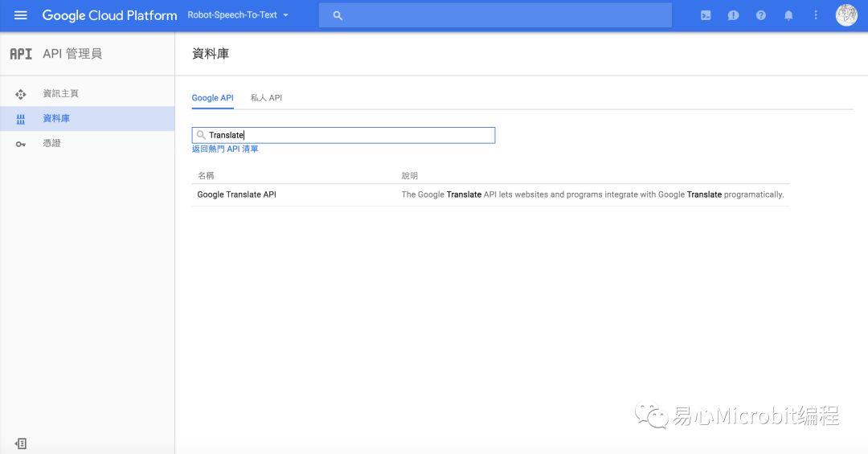Open the Google Translate API result
This screenshot has height=454, width=868.
click(236, 194)
